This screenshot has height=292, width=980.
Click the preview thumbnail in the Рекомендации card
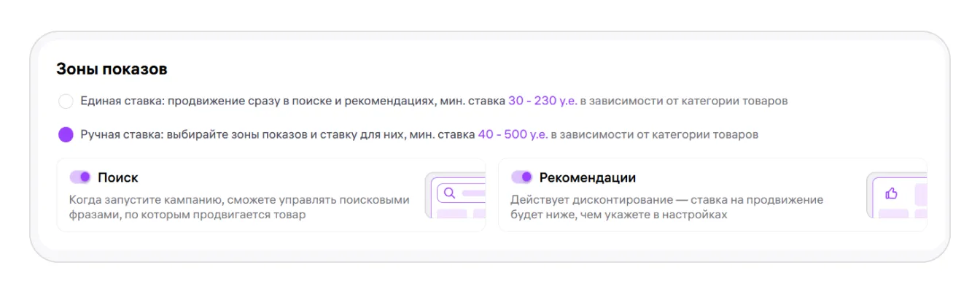pyautogui.click(x=897, y=196)
